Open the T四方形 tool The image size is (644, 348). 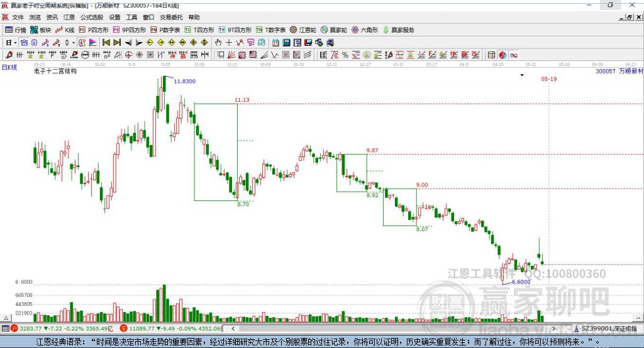199,30
